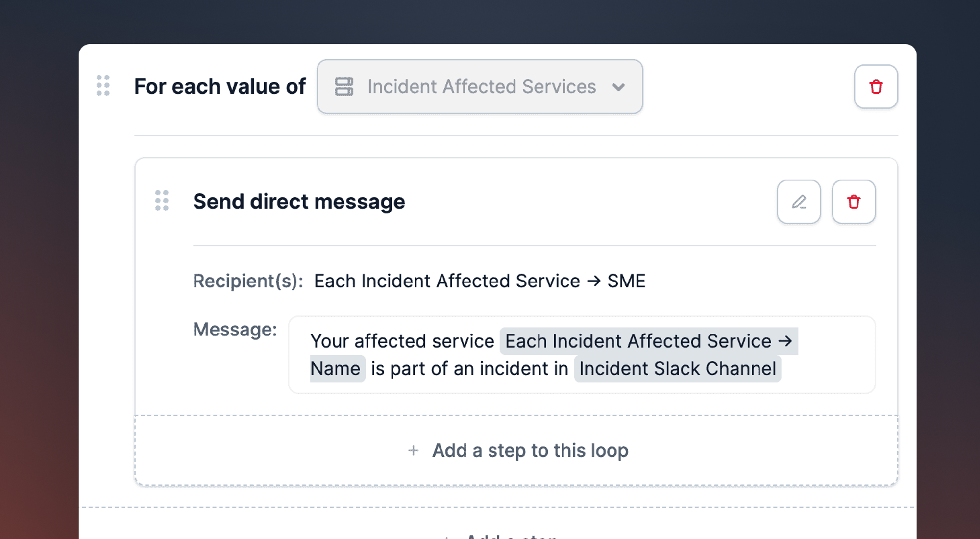The width and height of the screenshot is (980, 539).
Task: Delete the Send direct message step
Action: point(854,202)
